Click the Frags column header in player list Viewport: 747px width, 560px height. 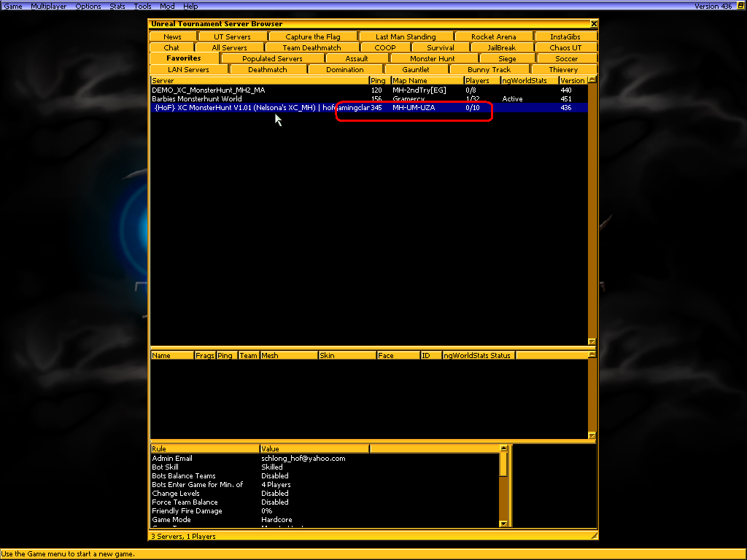click(204, 355)
